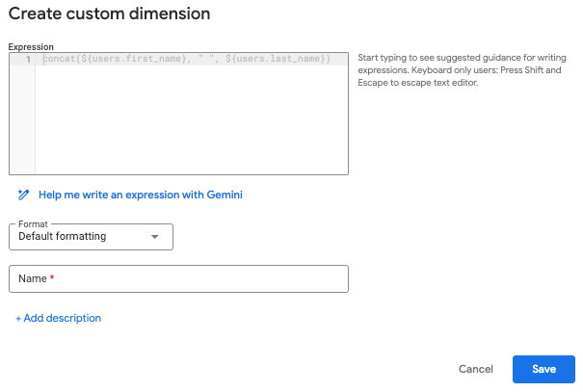Select line number 1 in editor gutter
This screenshot has height=392, width=583.
28,60
